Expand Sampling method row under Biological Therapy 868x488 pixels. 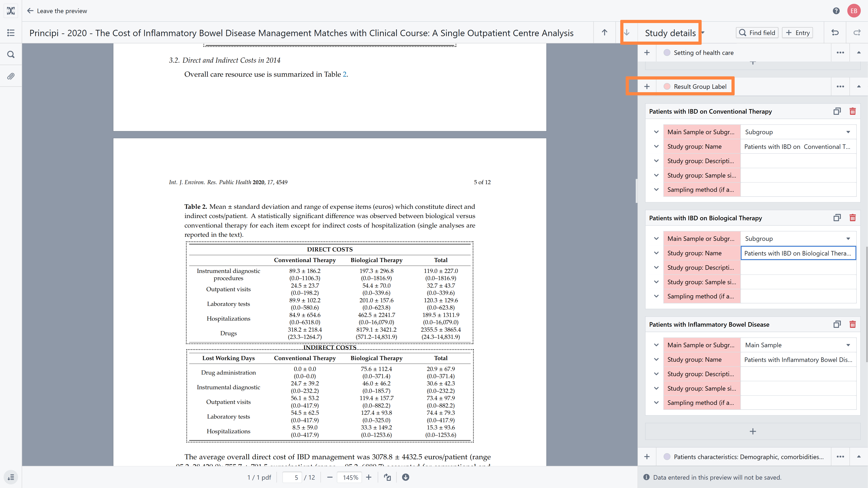[x=656, y=296]
